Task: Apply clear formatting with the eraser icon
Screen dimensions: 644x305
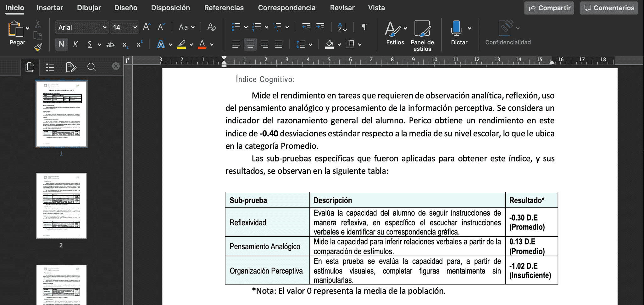Action: [212, 27]
